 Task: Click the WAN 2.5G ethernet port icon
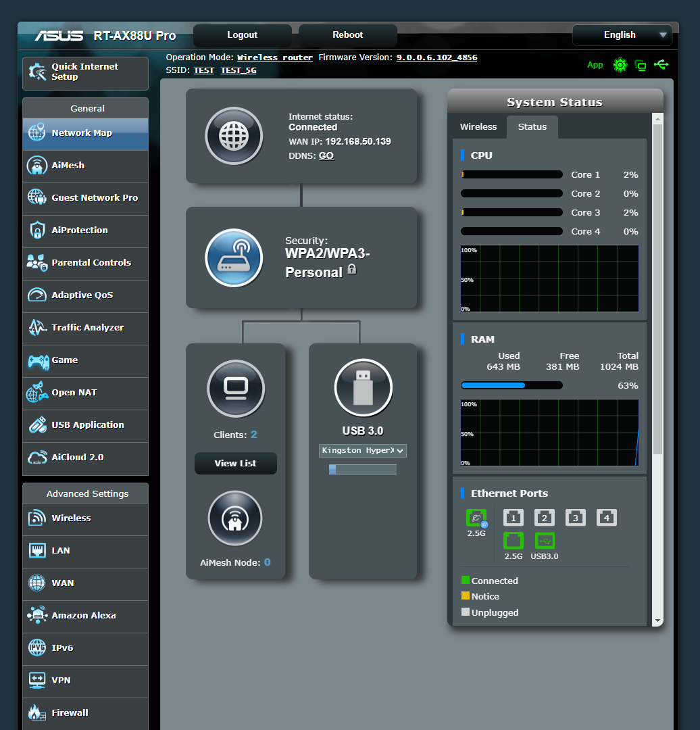[476, 518]
